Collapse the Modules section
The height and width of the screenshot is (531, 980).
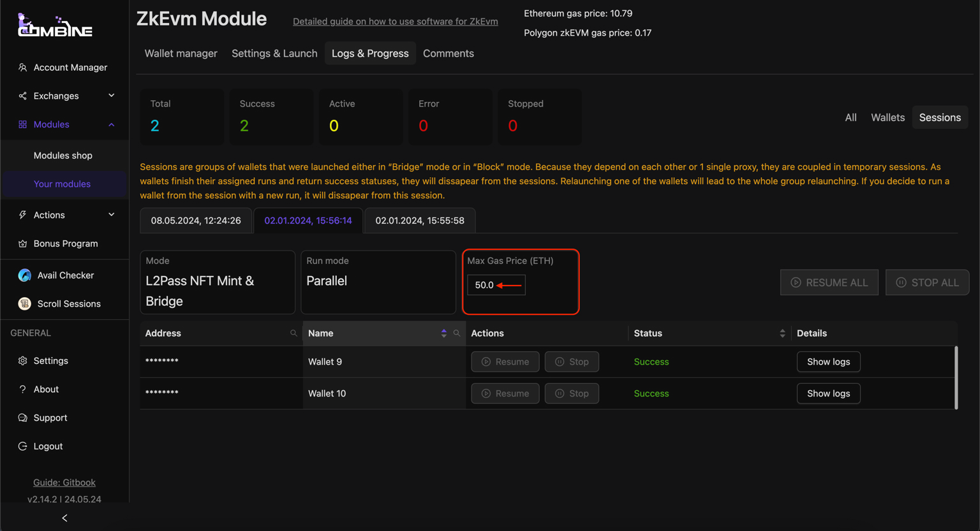(111, 124)
